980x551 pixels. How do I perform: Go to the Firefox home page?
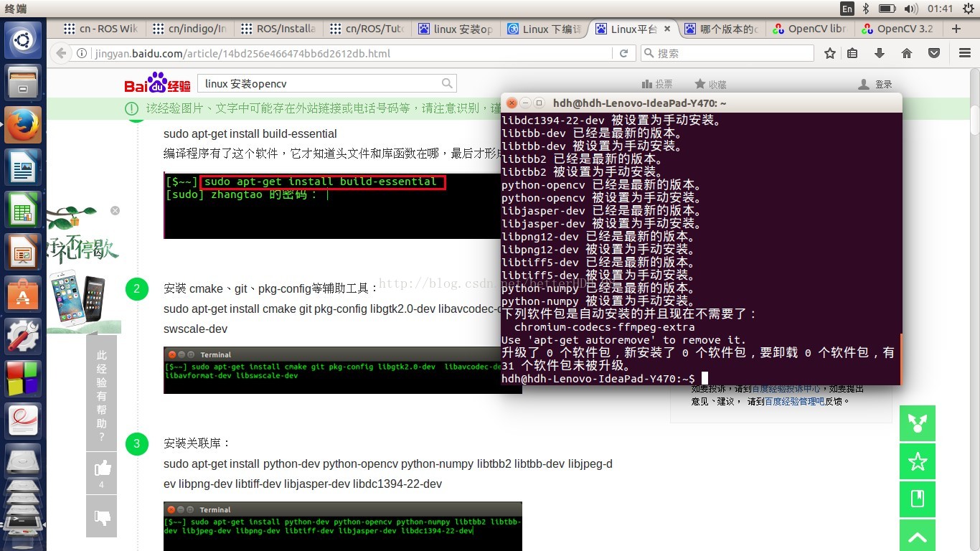coord(907,53)
